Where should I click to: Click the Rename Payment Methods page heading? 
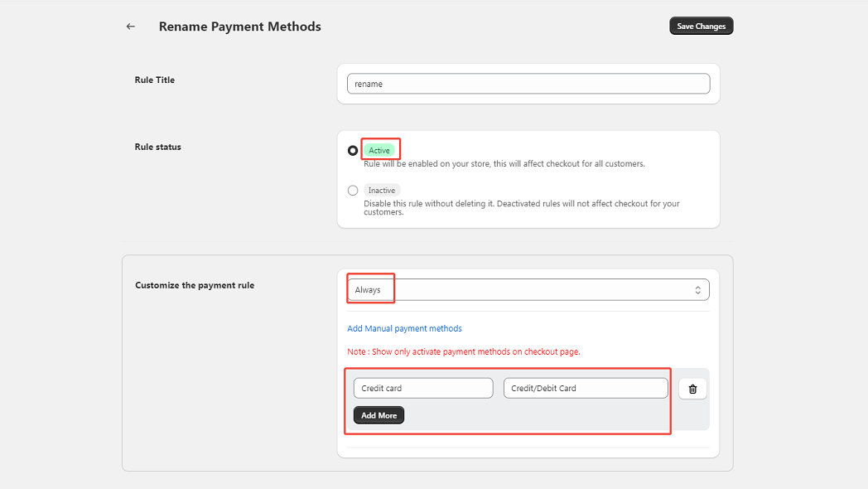point(239,27)
